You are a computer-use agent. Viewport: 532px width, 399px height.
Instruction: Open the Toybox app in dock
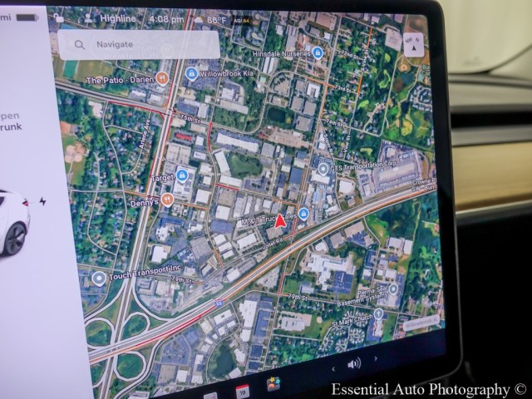click(x=273, y=384)
